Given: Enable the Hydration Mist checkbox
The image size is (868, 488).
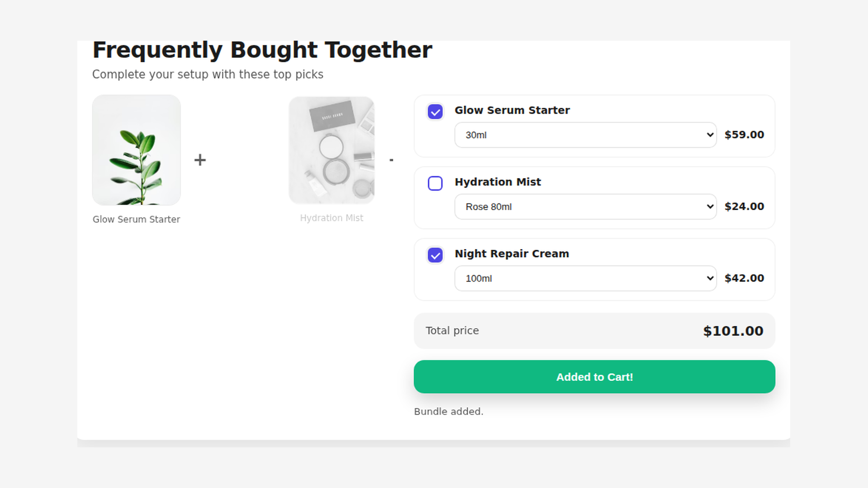Looking at the screenshot, I should click(435, 183).
